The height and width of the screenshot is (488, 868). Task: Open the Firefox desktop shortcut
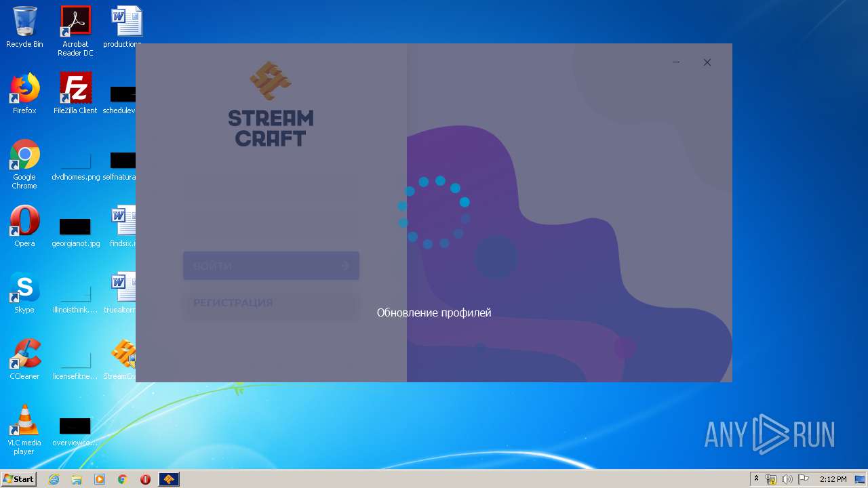pos(24,94)
